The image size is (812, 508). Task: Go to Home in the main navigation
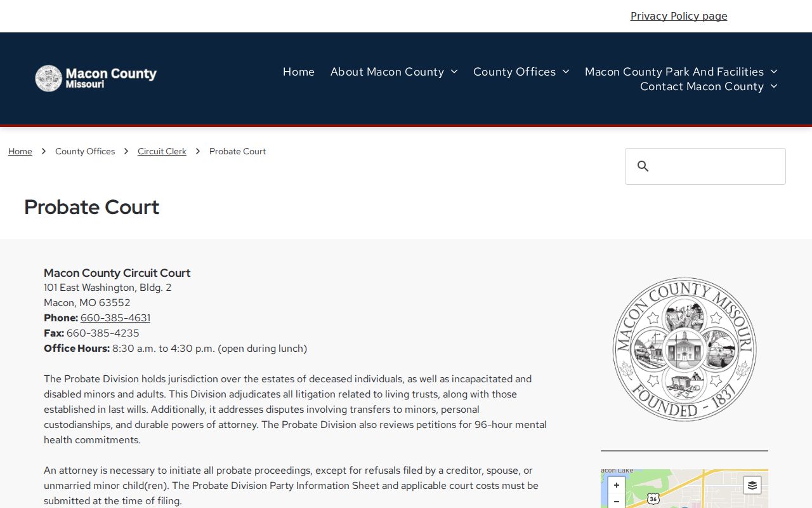(299, 72)
